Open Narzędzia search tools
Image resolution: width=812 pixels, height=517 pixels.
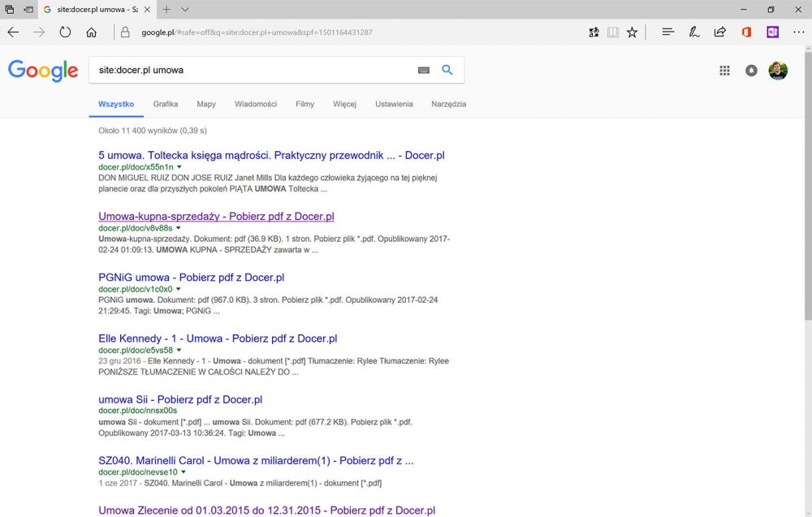tap(448, 104)
